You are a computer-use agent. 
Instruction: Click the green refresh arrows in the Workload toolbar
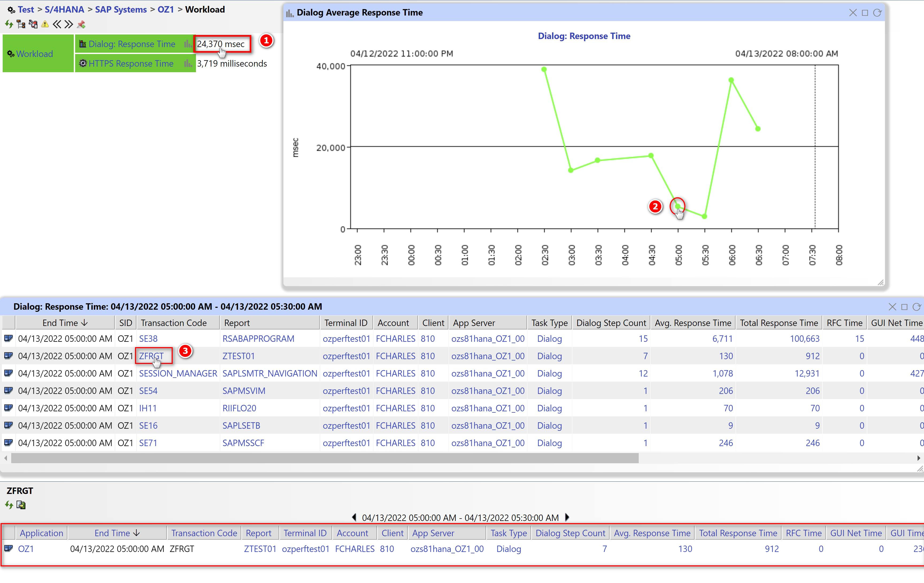tap(9, 25)
